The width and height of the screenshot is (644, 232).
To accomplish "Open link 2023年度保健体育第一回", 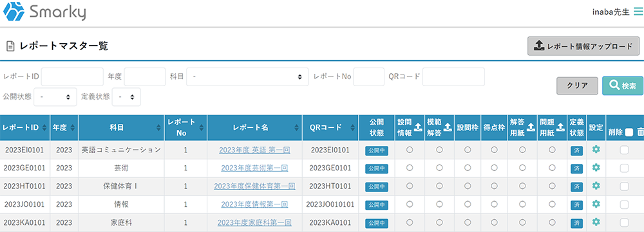I will click(254, 186).
